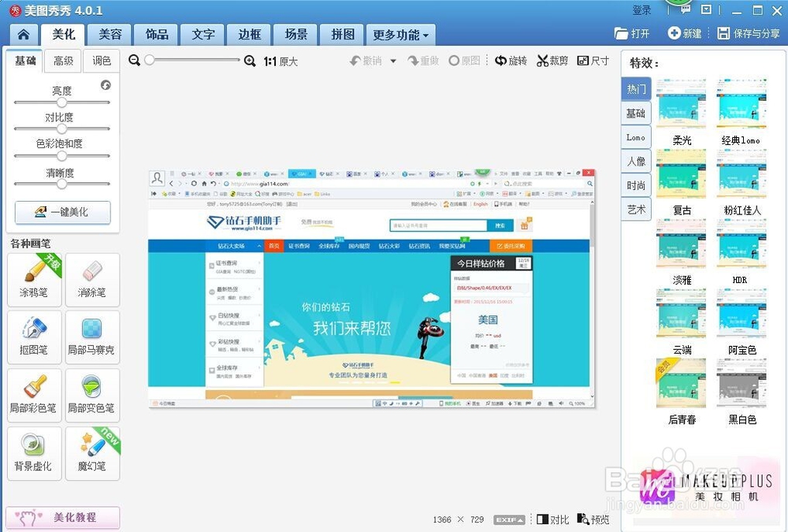Switch to the 美容 tab

(x=110, y=35)
